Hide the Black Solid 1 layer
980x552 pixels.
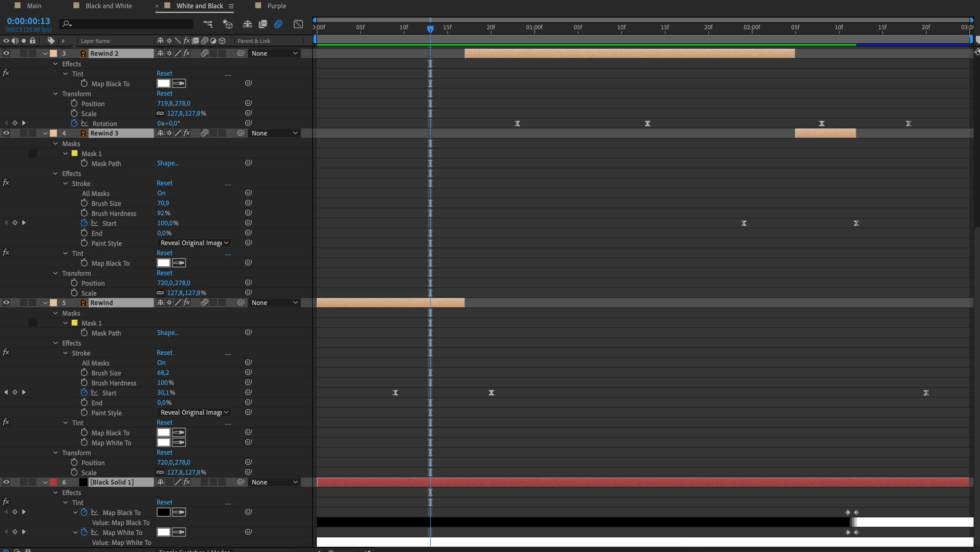pyautogui.click(x=6, y=482)
